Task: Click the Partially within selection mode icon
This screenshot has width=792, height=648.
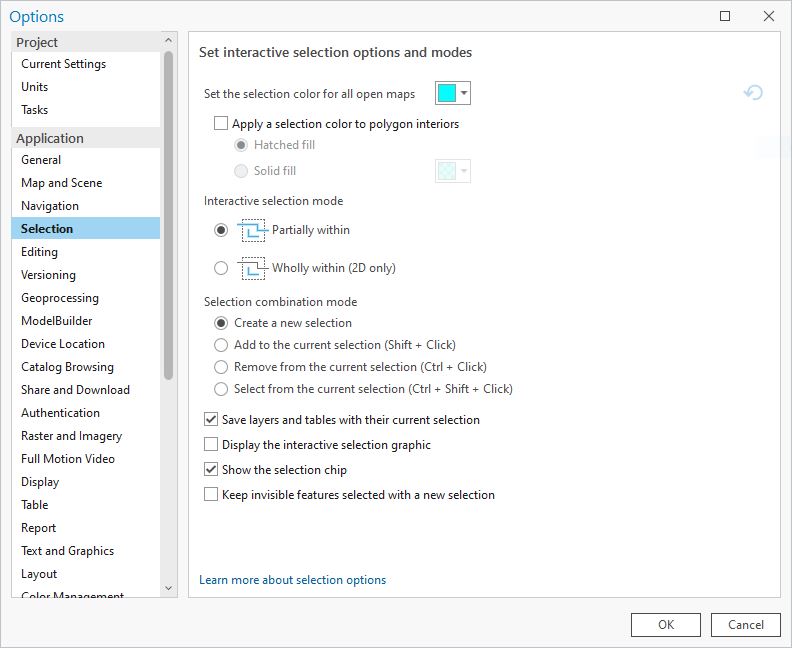Action: [x=253, y=230]
